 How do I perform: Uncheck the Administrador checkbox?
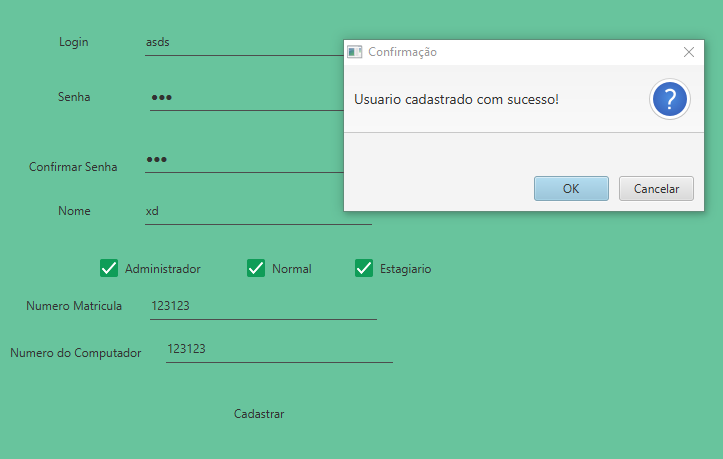coord(109,268)
